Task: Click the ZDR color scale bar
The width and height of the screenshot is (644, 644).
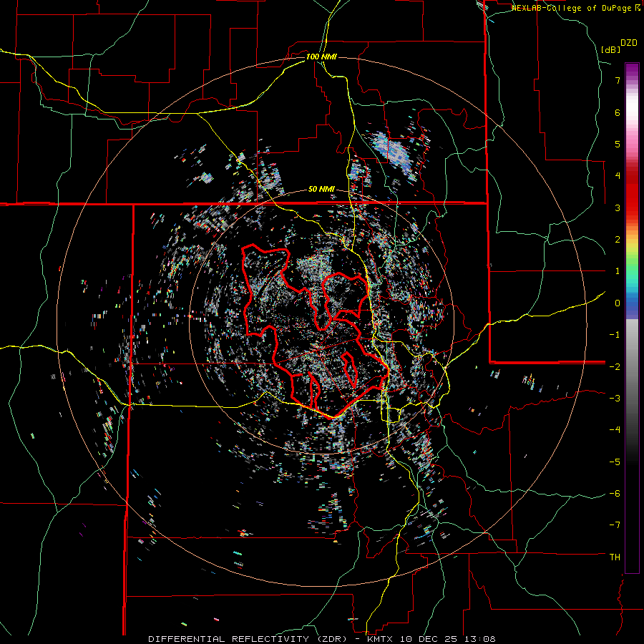Action: [x=632, y=318]
